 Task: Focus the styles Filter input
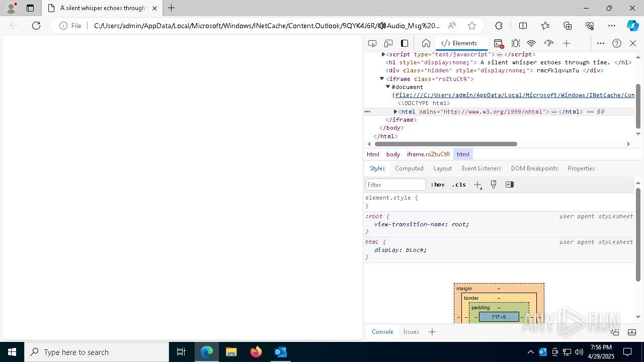[396, 185]
